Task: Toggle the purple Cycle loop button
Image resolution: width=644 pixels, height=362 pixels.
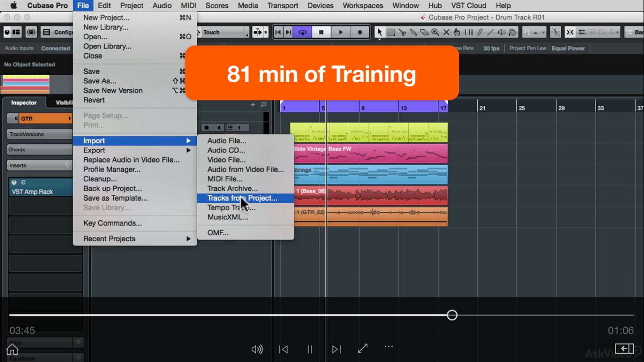Action: (302, 32)
